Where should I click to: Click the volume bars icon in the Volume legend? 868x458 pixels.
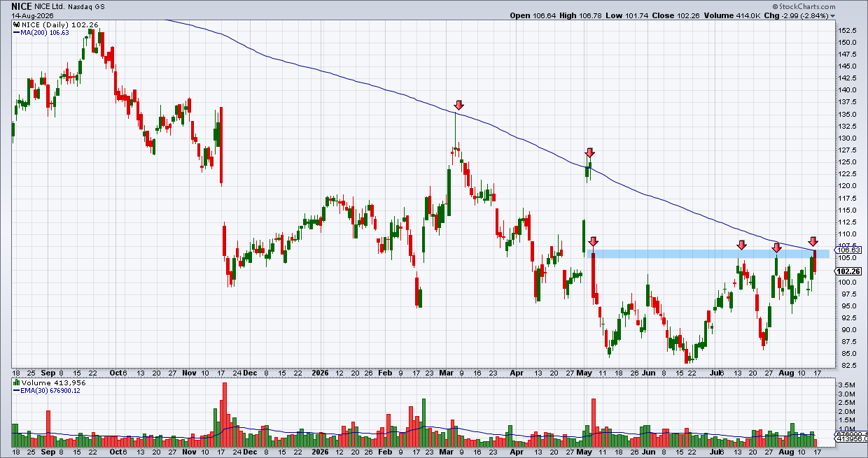click(x=15, y=382)
